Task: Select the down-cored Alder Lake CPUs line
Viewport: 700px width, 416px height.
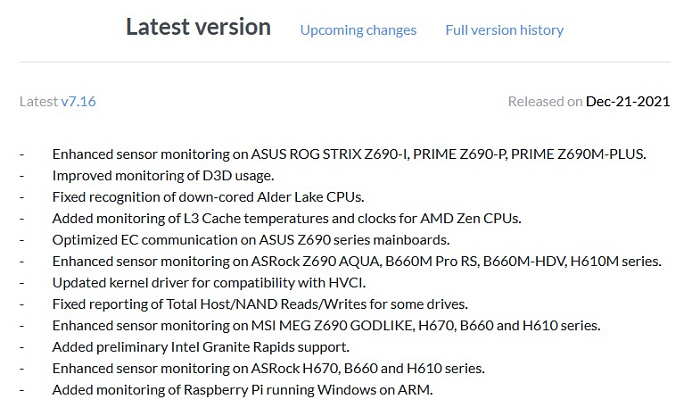Action: pos(208,197)
